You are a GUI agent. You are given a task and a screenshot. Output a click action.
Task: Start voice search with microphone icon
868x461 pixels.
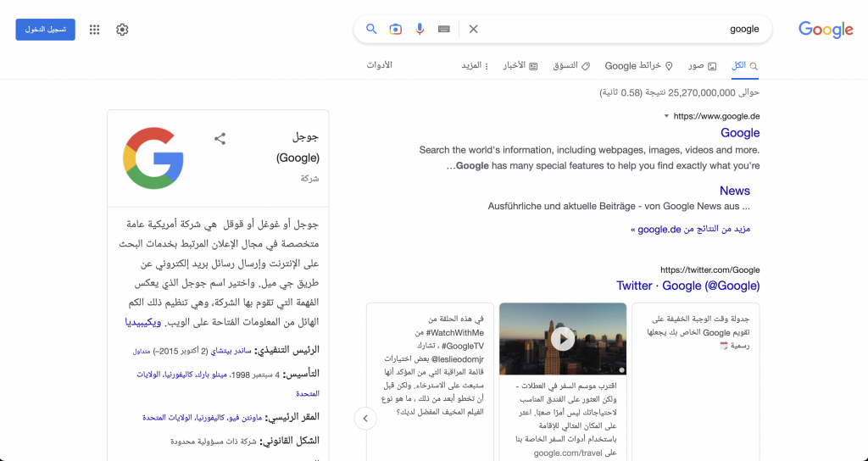click(420, 29)
